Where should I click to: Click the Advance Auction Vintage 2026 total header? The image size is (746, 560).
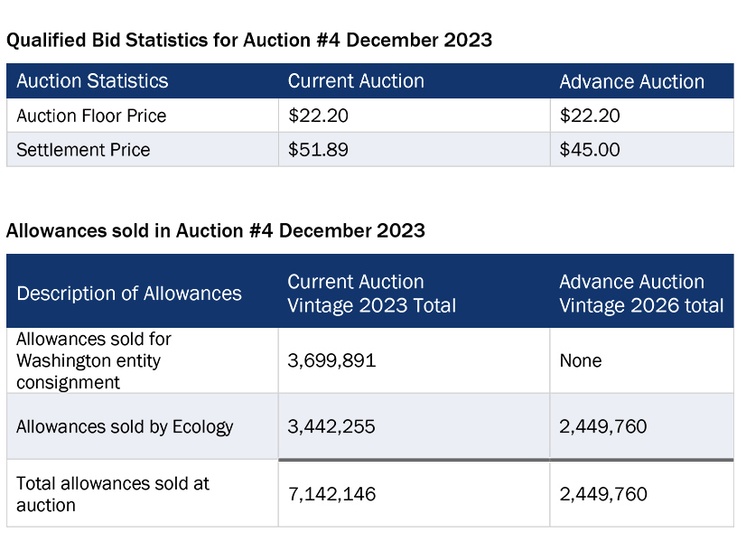click(641, 294)
